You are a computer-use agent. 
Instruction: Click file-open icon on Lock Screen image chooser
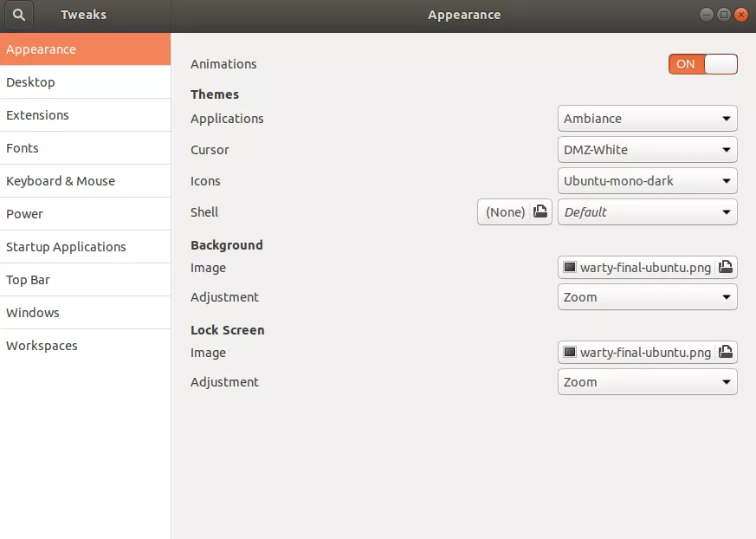click(725, 352)
